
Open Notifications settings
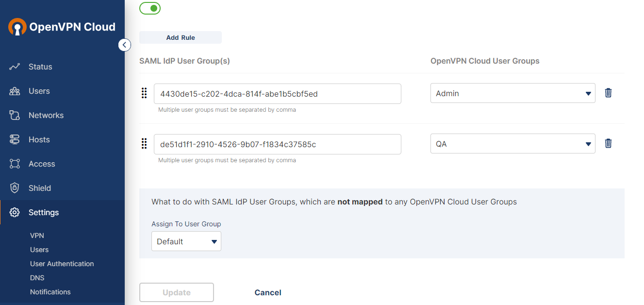click(50, 292)
